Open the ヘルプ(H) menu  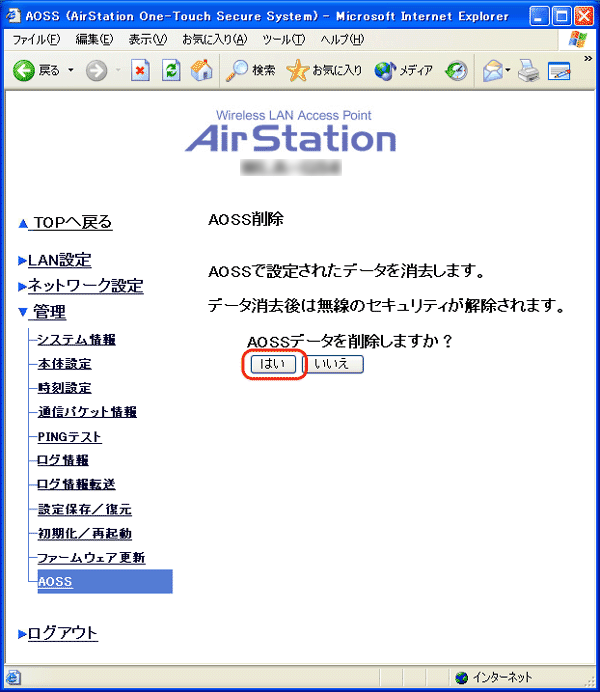click(x=342, y=40)
